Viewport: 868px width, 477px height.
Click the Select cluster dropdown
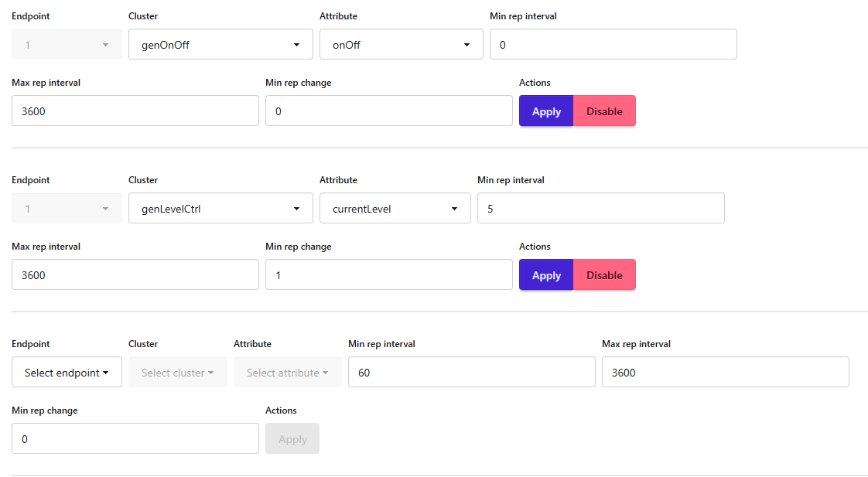(178, 373)
